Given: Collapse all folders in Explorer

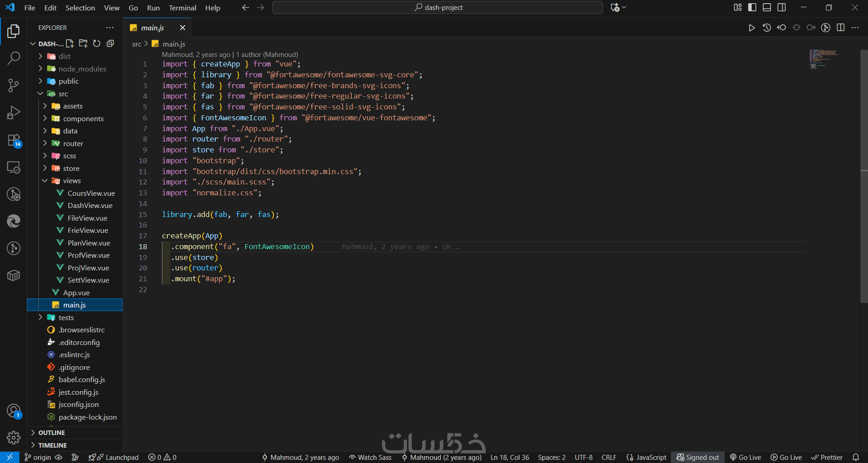Looking at the screenshot, I should coord(110,43).
